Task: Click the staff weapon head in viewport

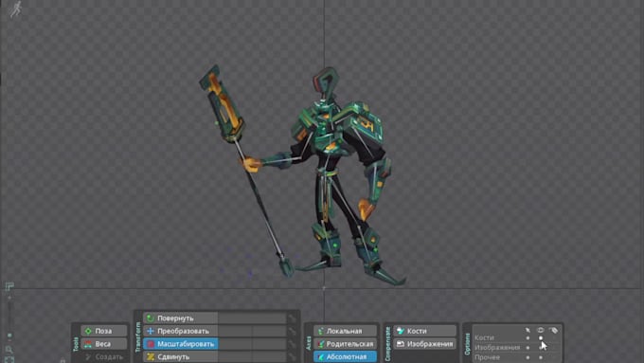Action: [223, 104]
